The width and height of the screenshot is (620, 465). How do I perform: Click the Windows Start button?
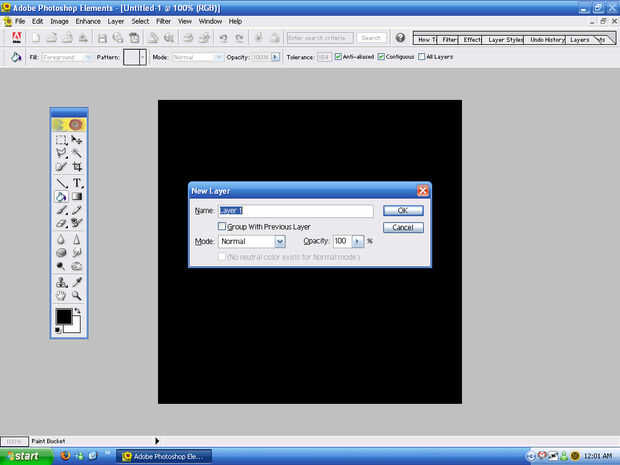(x=26, y=456)
